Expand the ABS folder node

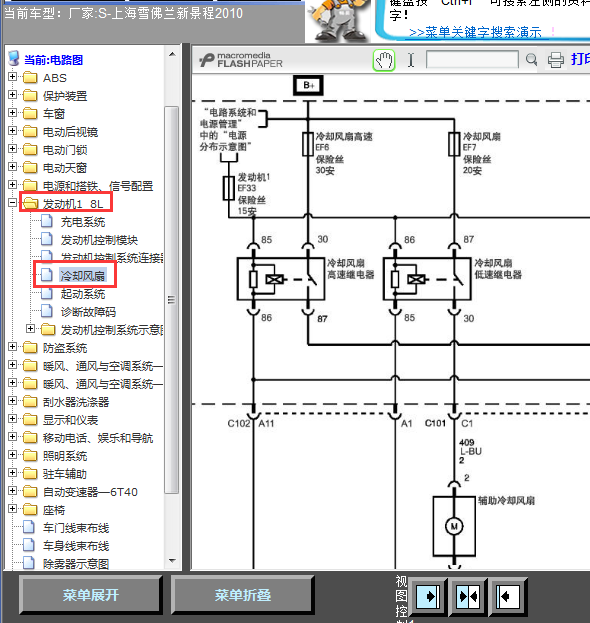point(12,77)
